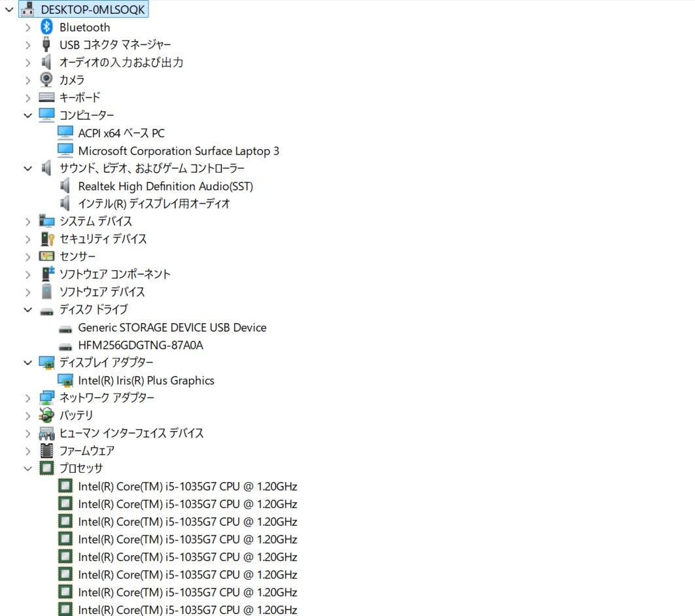Click the speaker icon beside インテル(R) ディスプレイ用オーディオ
Image resolution: width=695 pixels, height=616 pixels.
click(x=65, y=203)
